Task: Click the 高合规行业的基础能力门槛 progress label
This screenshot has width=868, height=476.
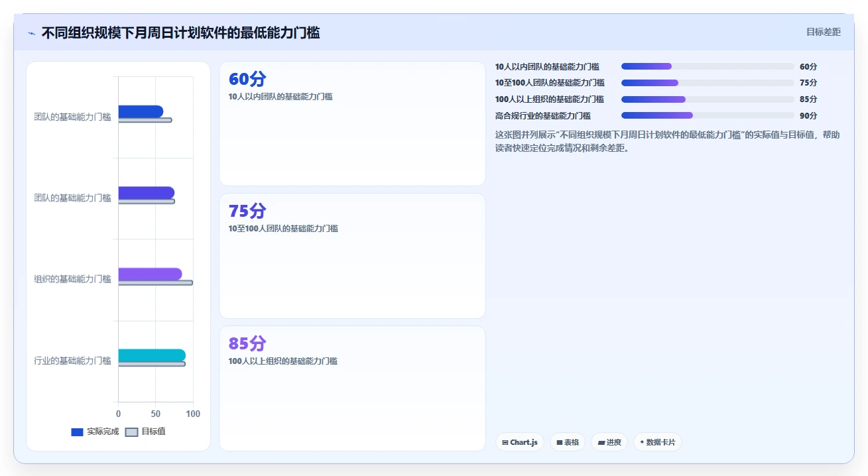Action: (x=543, y=115)
